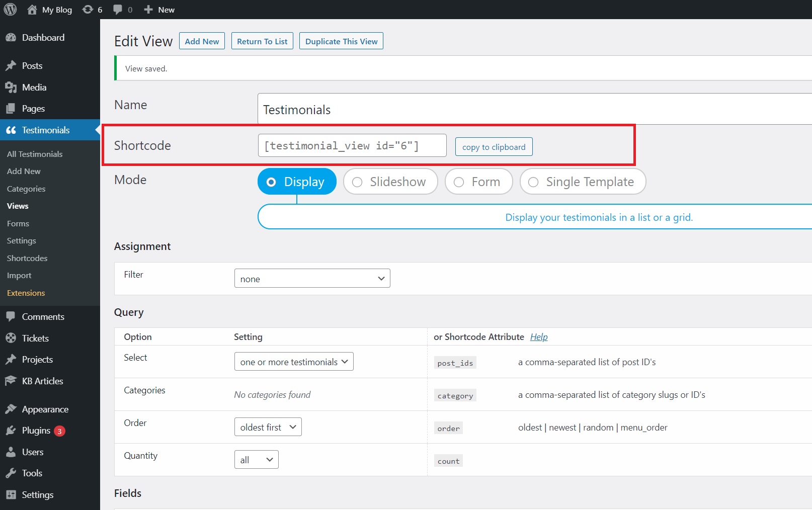Click the Projects pin icon

coord(11,360)
